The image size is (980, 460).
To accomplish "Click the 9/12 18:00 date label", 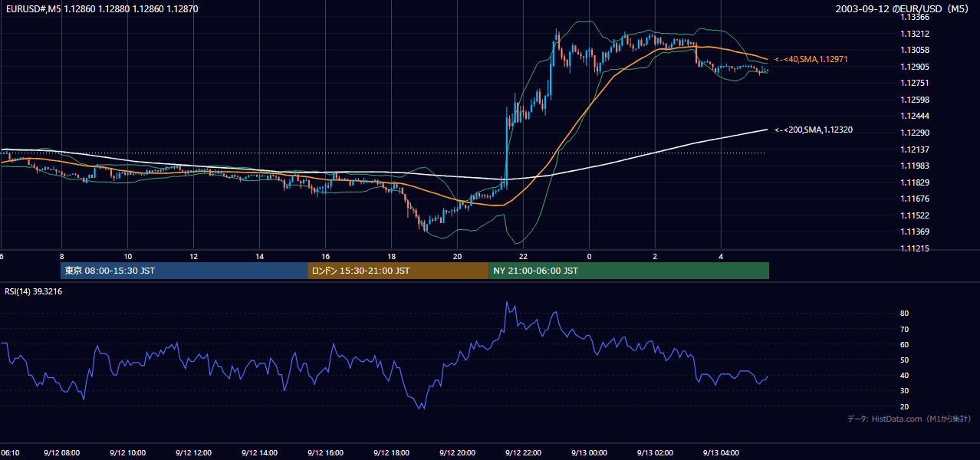I will coord(391,453).
